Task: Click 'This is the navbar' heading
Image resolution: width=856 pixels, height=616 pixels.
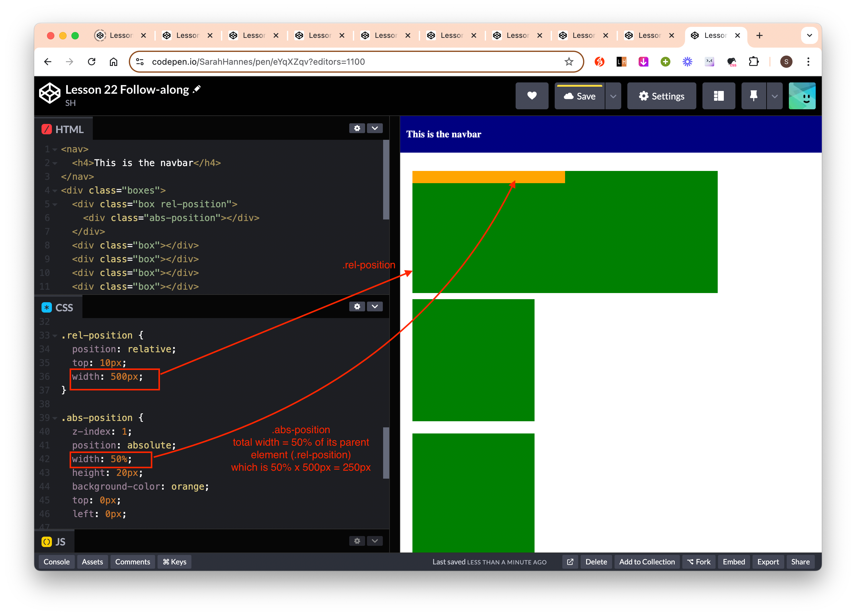Action: 444,134
